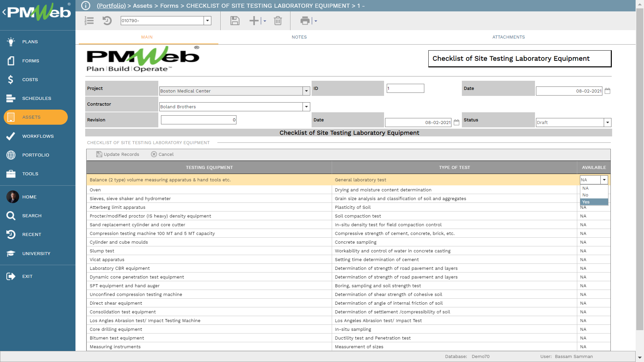Screen dimensions: 644x362
Task: Click the Costs dollar icon
Action: click(11, 79)
